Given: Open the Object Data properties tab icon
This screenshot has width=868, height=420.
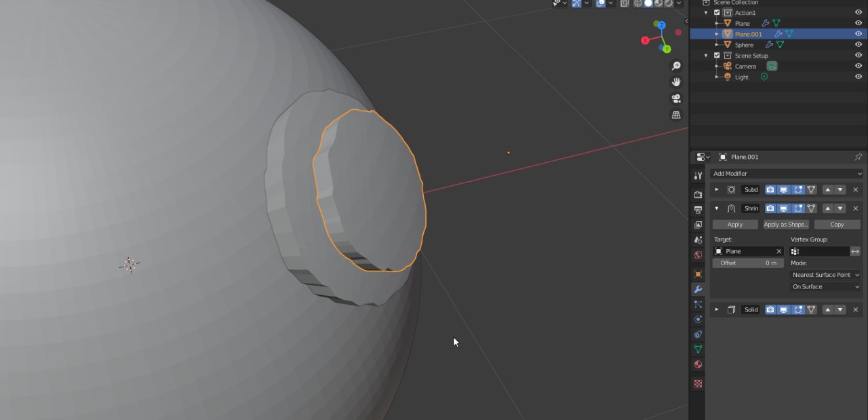Looking at the screenshot, I should tap(698, 349).
